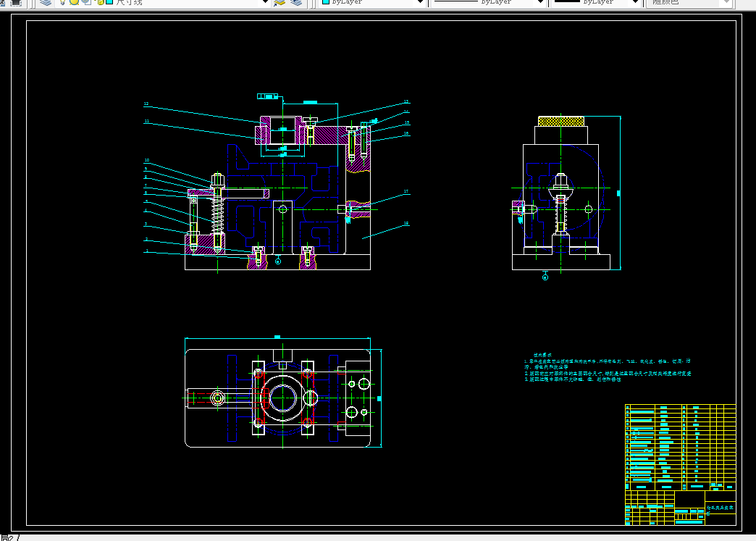Image resolution: width=756 pixels, height=541 pixels.
Task: Select part balloon number 13 label
Action: tap(406, 101)
